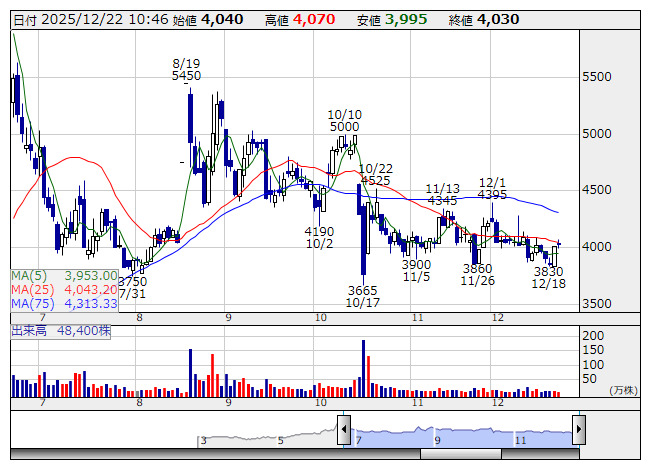Click month 5 label in navigator
Viewport: 653px width, 470px height.
pos(281,441)
